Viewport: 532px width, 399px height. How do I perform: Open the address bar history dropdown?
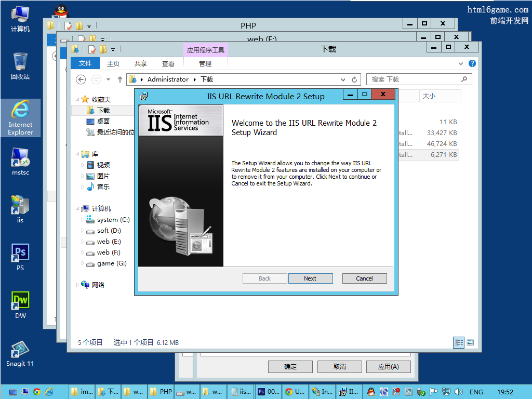click(343, 79)
